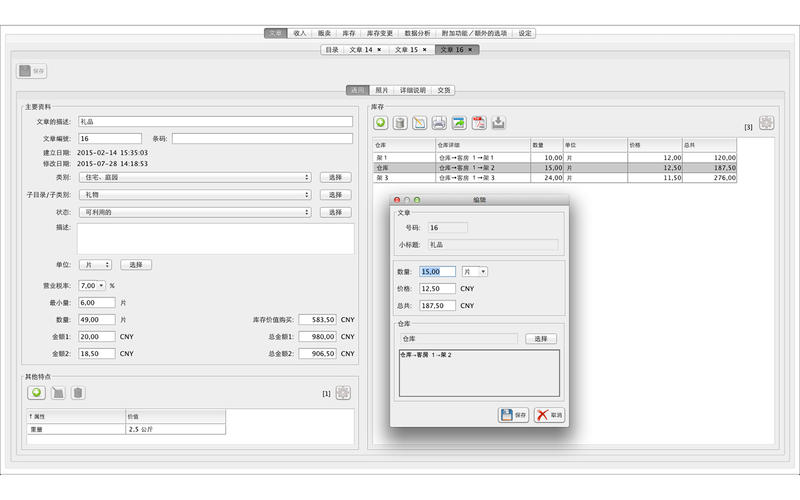The width and height of the screenshot is (800, 500).
Task: Click the database cylinder icon in stock toolbar
Action: (400, 123)
